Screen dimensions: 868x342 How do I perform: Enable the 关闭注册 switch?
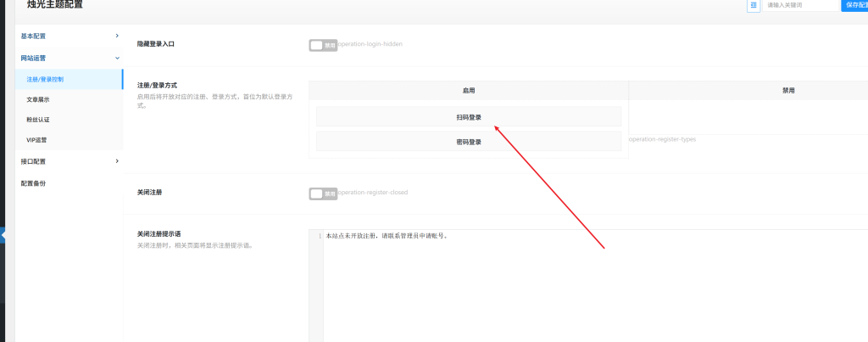click(323, 193)
